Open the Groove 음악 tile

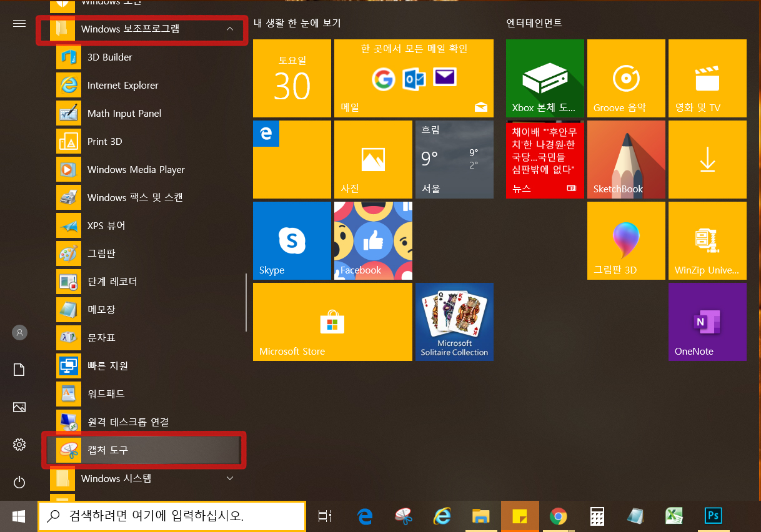point(626,78)
